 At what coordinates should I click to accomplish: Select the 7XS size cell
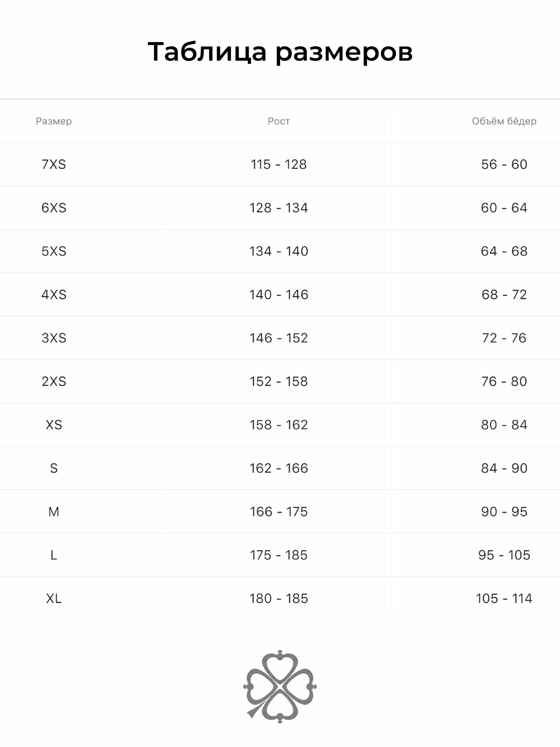[54, 164]
